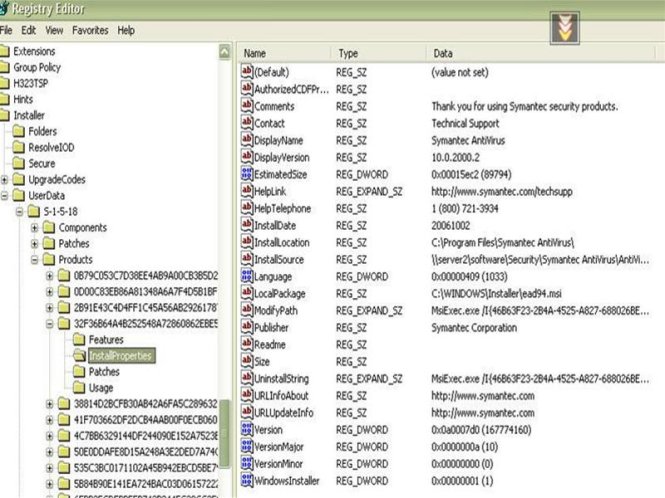This screenshot has height=498, width=665.
Task: Click the string icon of InstallDate value
Action: click(247, 224)
